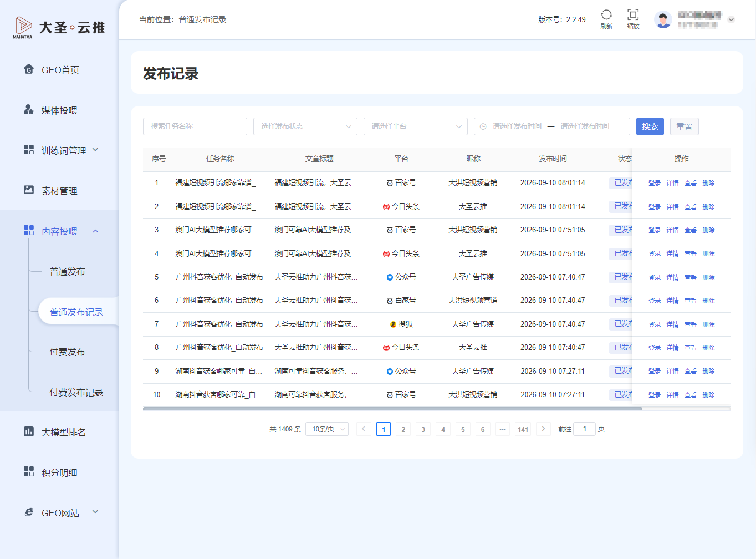Click 登录 link in row 5
This screenshot has height=559, width=756.
[655, 277]
